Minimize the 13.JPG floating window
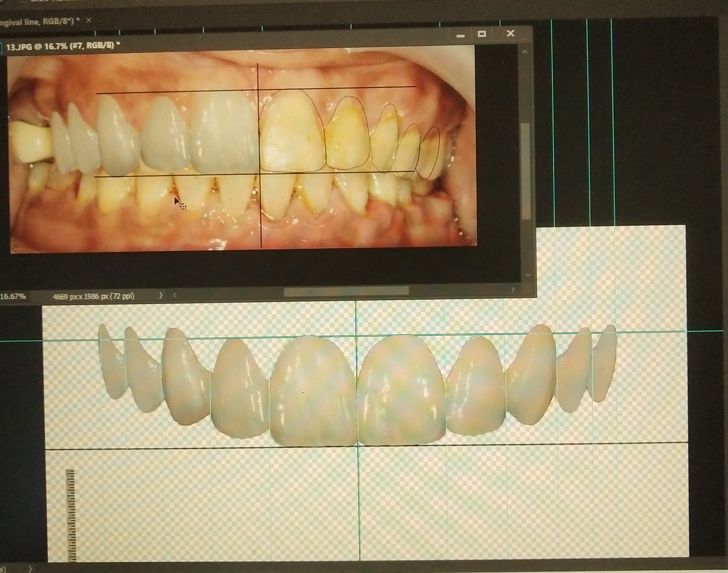Image resolution: width=728 pixels, height=573 pixels. point(461,36)
